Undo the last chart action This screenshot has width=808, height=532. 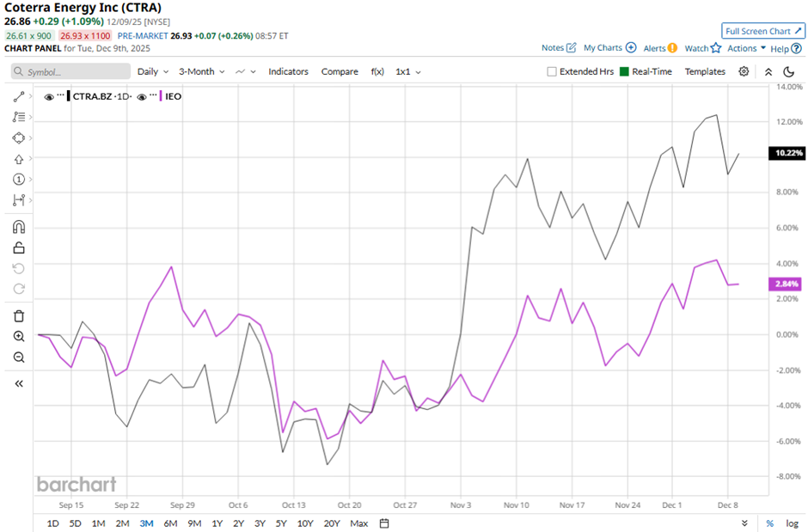pos(19,268)
